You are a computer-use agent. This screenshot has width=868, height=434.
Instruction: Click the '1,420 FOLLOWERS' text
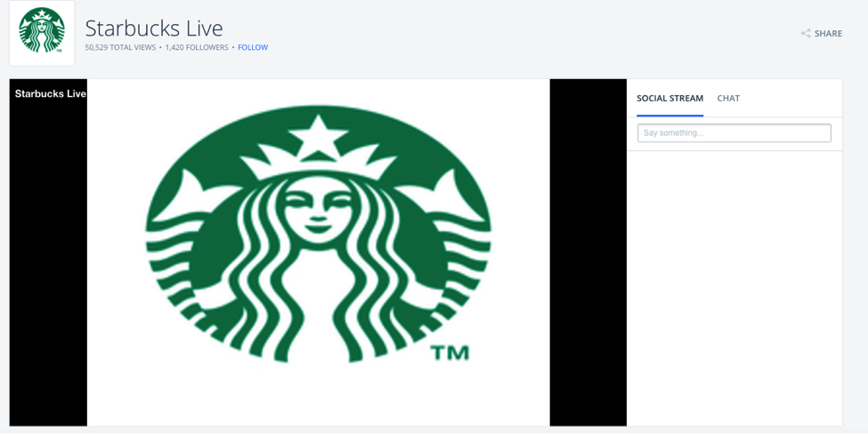197,47
